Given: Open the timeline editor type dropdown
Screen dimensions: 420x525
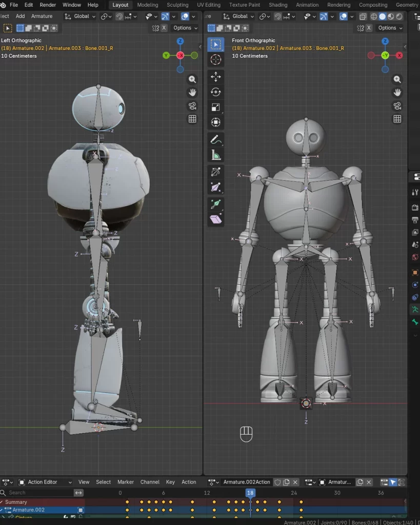Looking at the screenshot, I should pyautogui.click(x=7, y=482).
